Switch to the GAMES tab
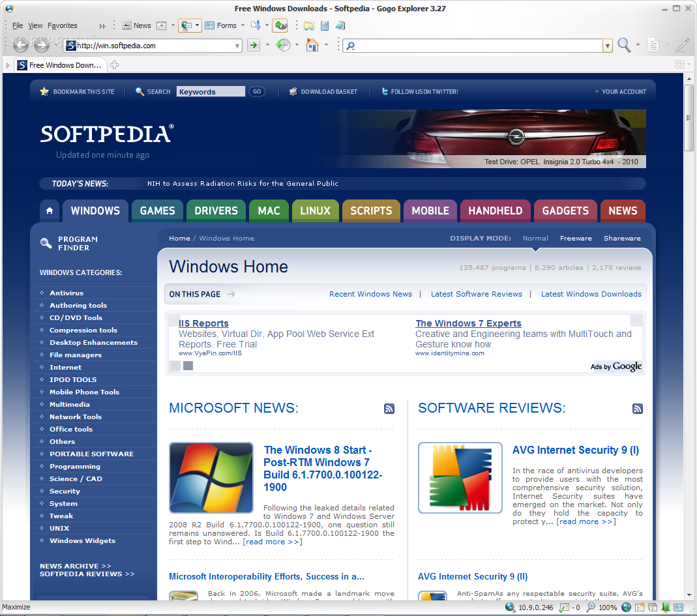The height and width of the screenshot is (616, 697). (x=157, y=211)
